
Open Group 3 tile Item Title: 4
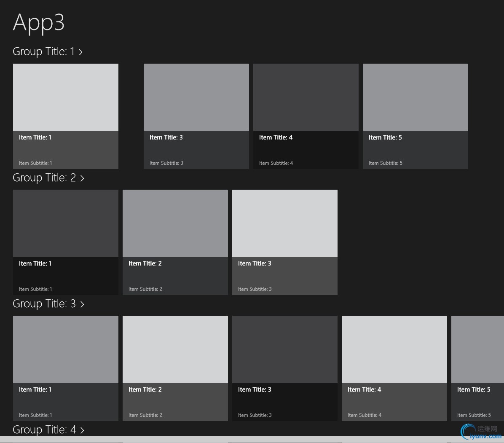[394, 368]
